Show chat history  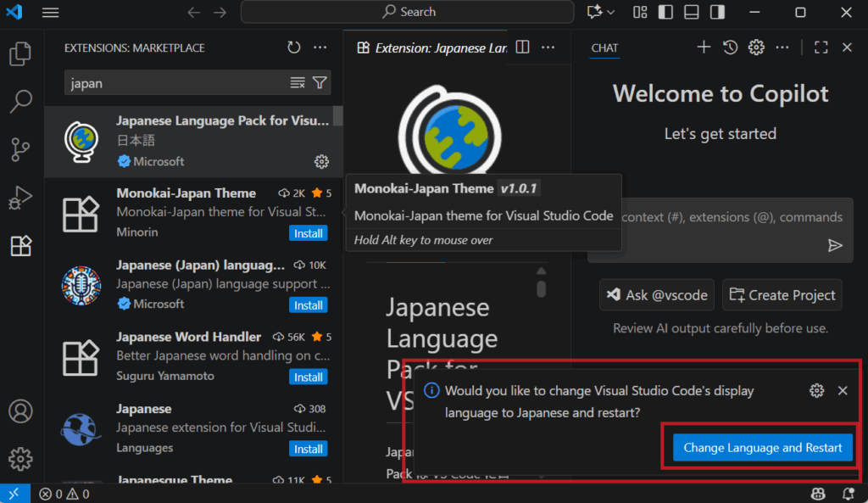point(730,48)
